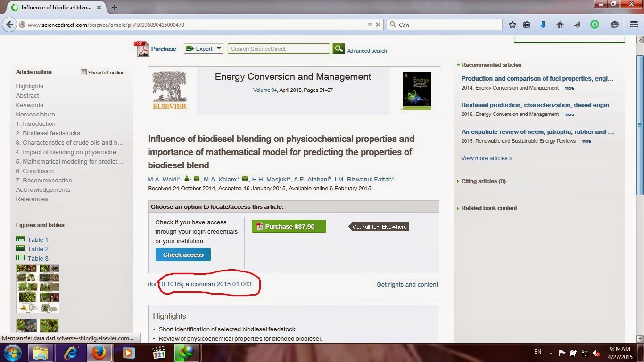Open the address bar history dropdown arrow
The height and width of the screenshot is (362, 644).
click(370, 25)
